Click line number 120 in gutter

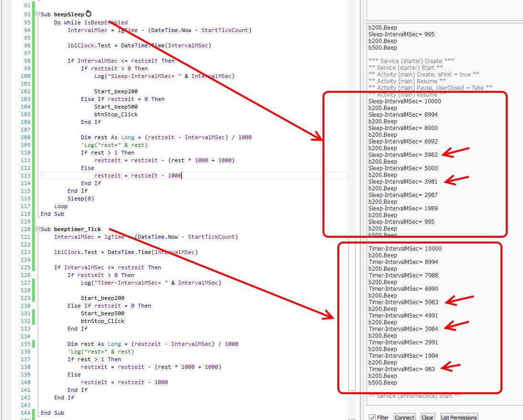click(x=26, y=229)
